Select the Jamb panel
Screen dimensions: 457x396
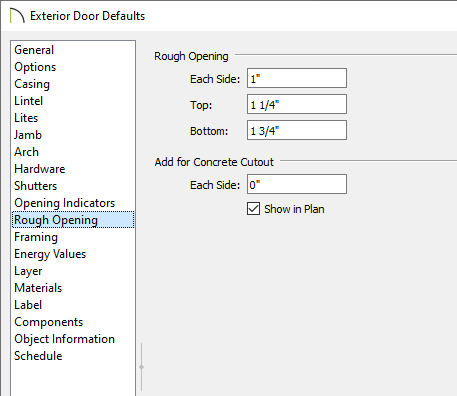[28, 135]
